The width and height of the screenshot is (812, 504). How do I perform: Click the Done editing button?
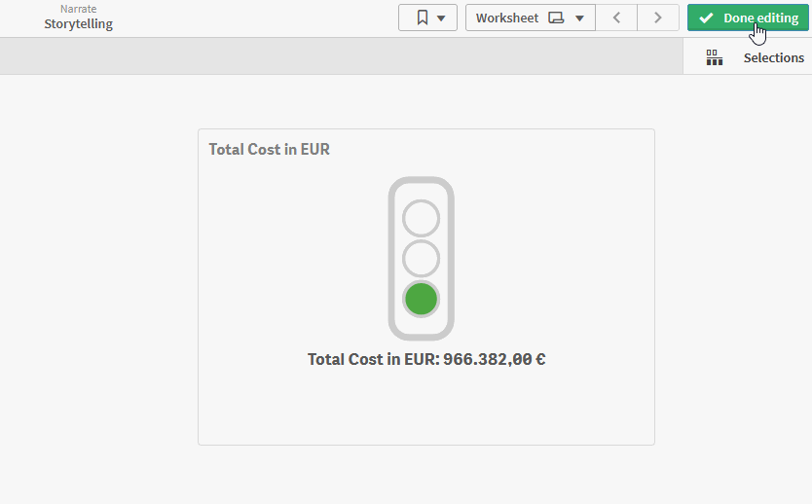click(748, 18)
